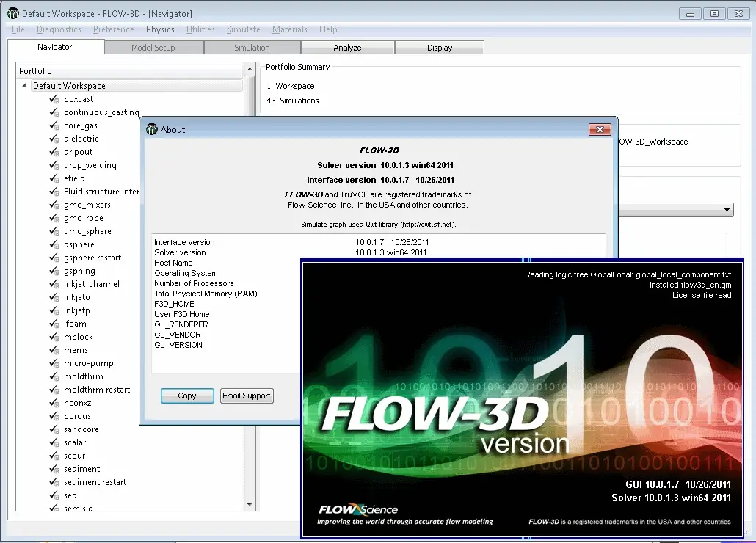Click the simulation icon next to dielectric
This screenshot has height=543, width=756.
54,139
